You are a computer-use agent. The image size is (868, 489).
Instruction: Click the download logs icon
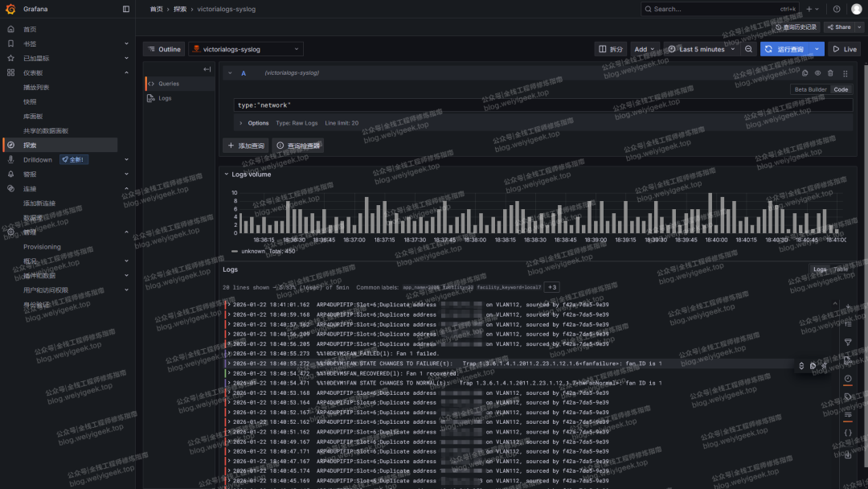tap(848, 455)
